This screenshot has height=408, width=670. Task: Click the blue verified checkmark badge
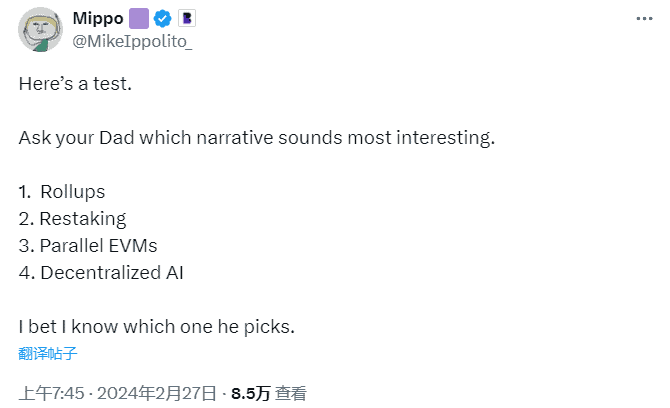click(x=163, y=19)
